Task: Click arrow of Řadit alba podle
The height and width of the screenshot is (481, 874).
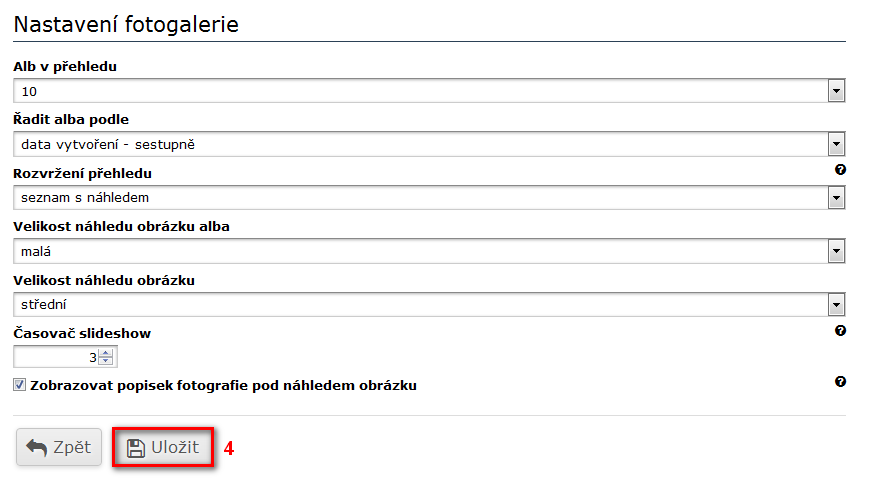Action: tap(836, 145)
